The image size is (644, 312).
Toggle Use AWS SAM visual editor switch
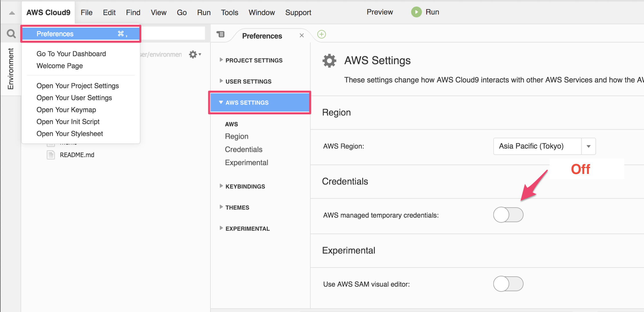point(508,284)
